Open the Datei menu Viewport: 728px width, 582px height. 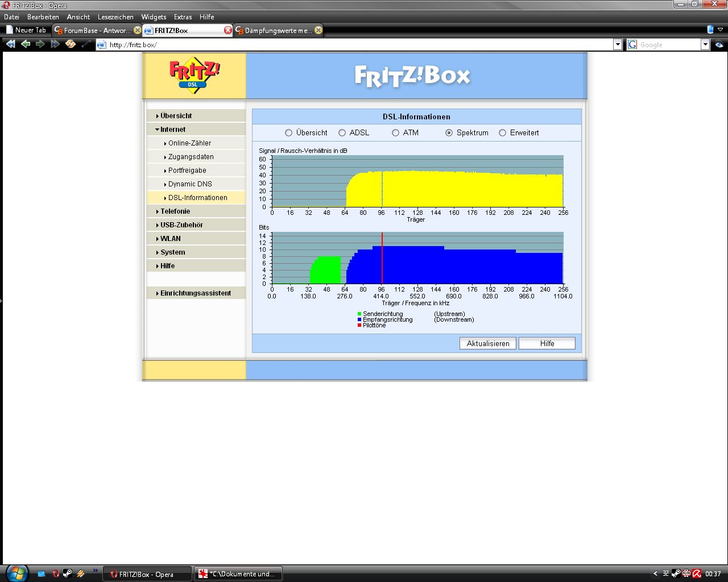pos(11,17)
